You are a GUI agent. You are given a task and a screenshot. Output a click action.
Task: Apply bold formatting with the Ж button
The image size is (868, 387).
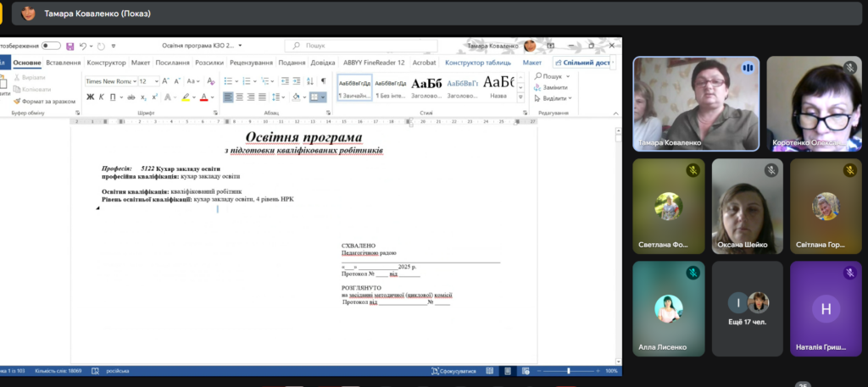click(88, 97)
